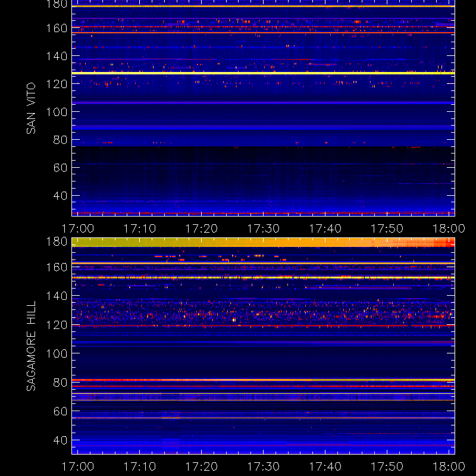The image size is (476, 476).
Task: Pick the 140 label on Sagamore Hill axis
Action: coord(57,296)
